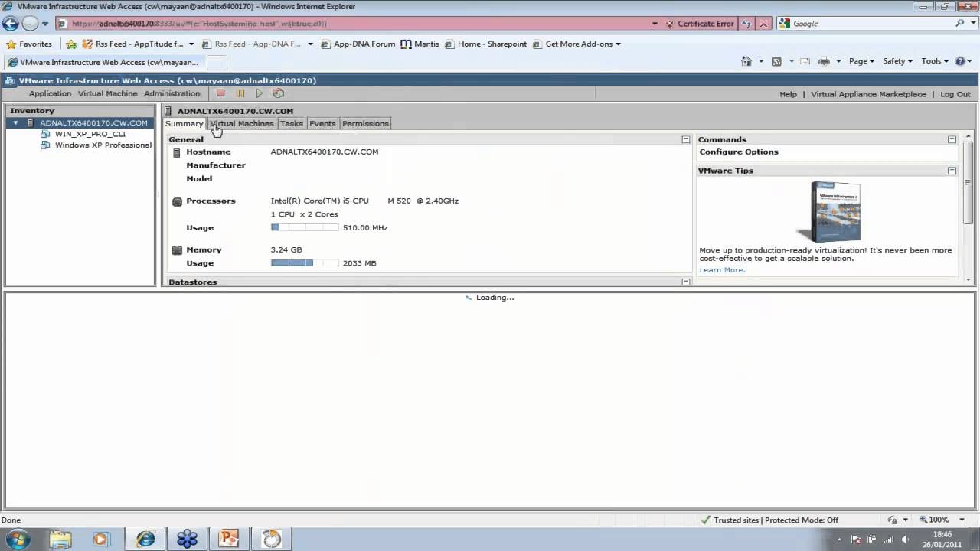980x551 pixels.
Task: Click the Power Off (stop) toolbar icon
Action: [x=220, y=93]
